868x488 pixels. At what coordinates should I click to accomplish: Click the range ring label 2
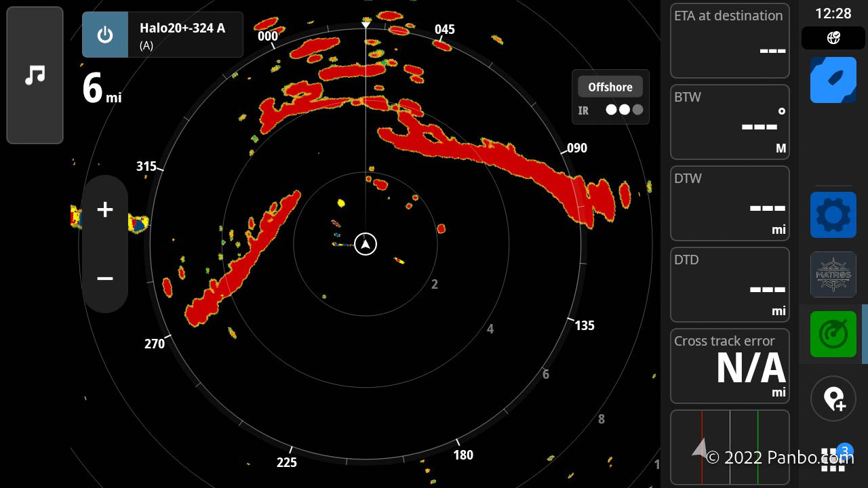[x=435, y=284]
